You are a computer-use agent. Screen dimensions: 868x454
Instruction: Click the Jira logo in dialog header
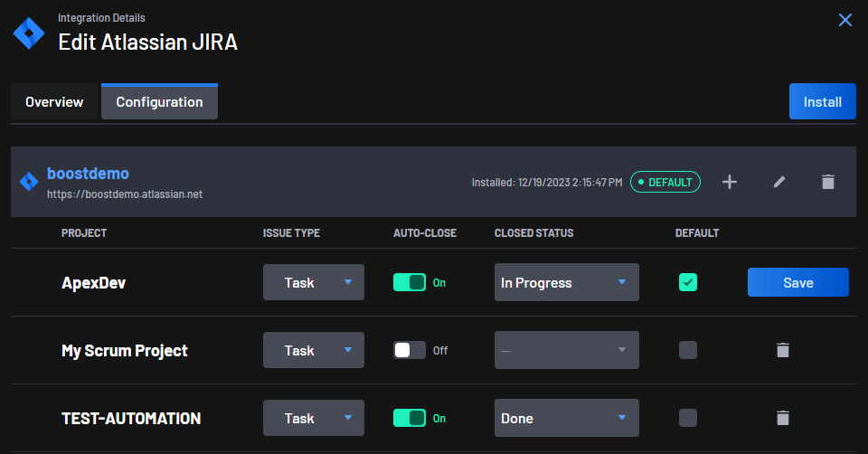[29, 33]
